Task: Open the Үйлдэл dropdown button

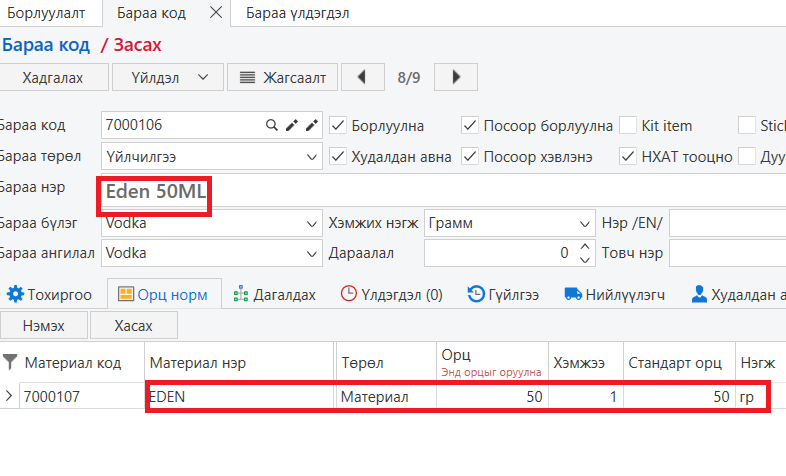Action: click(168, 77)
